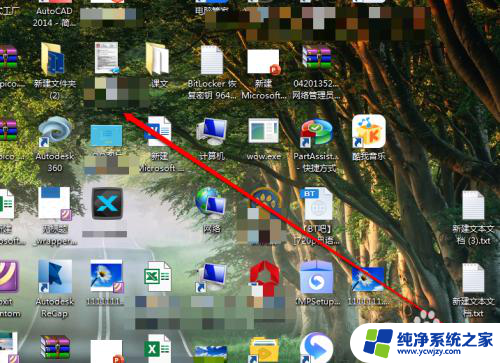Viewport: 500px width, 363px height.
Task: Open the light blue window icon next to Autodesk 360
Action: point(106,135)
